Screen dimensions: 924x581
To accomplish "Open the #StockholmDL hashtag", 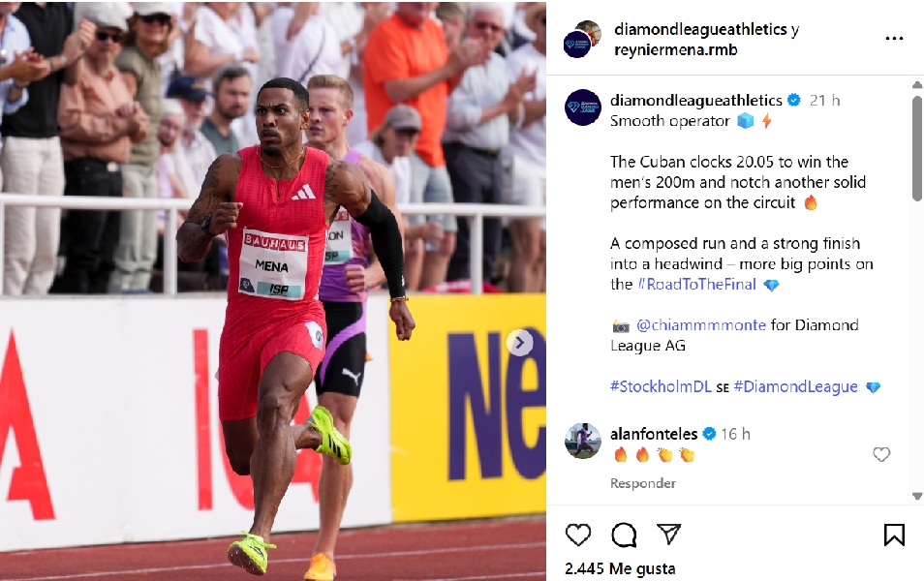I will point(661,386).
